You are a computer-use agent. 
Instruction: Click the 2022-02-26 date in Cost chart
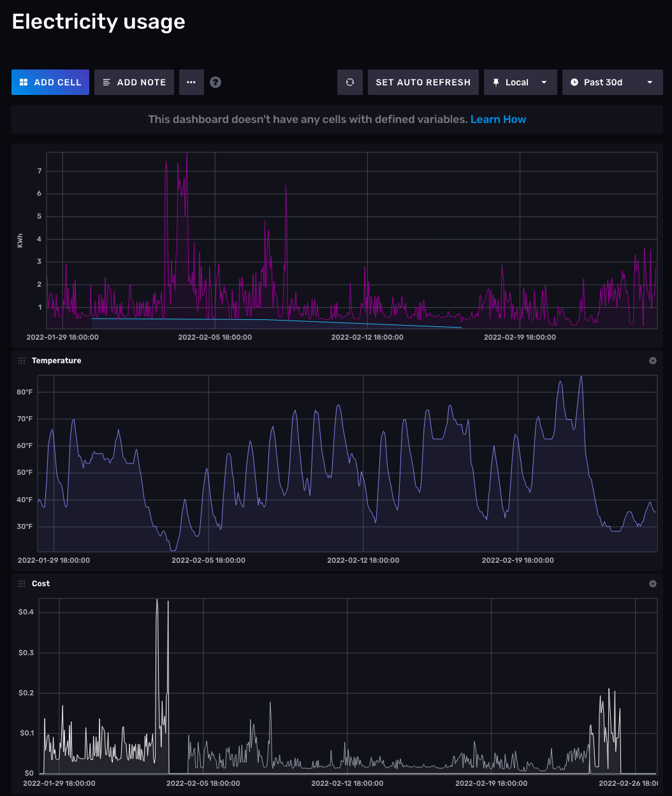629,783
